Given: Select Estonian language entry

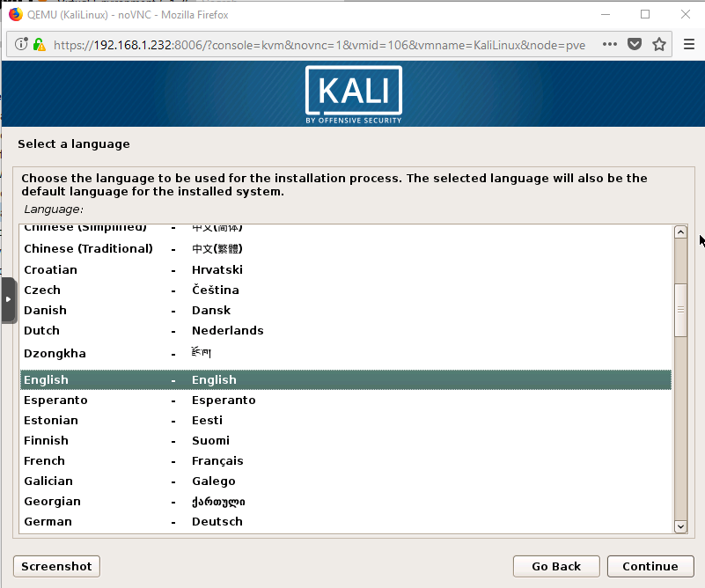Looking at the screenshot, I should [x=346, y=421].
